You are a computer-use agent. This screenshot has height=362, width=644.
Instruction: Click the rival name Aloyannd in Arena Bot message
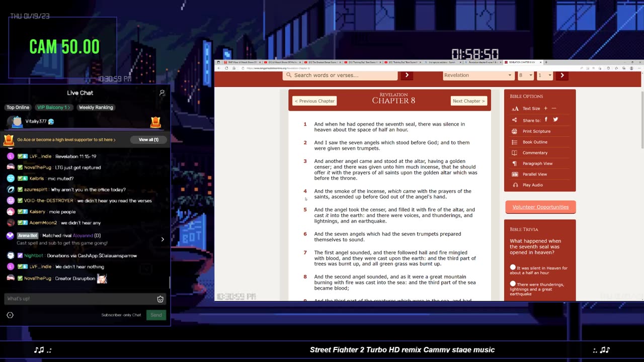83,236
